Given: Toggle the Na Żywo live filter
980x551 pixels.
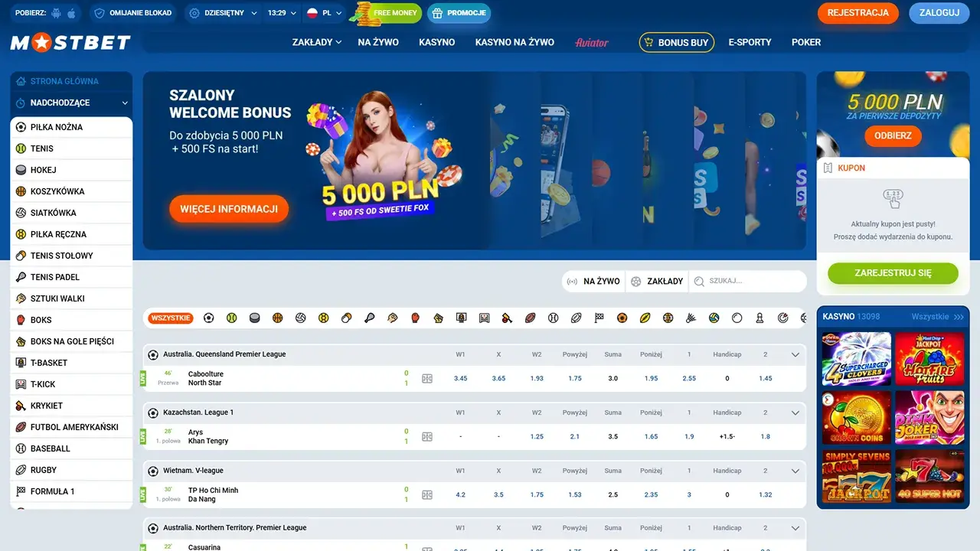Looking at the screenshot, I should coord(593,282).
